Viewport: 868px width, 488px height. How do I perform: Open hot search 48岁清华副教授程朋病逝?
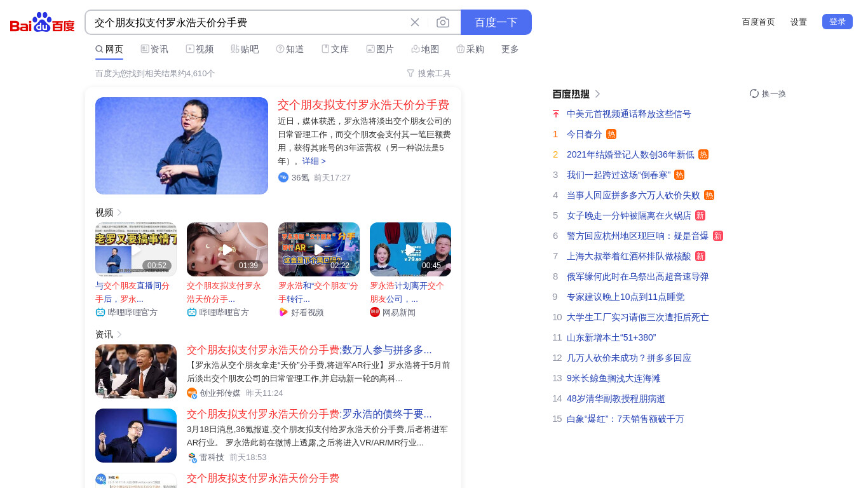pyautogui.click(x=616, y=398)
